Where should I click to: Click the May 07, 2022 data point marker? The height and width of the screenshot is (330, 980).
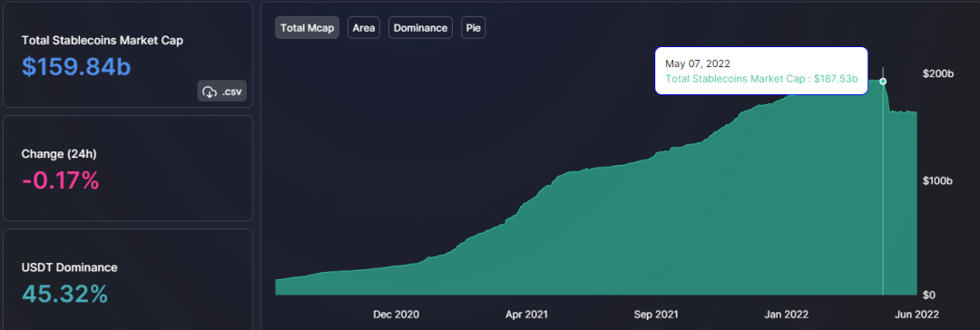click(x=883, y=82)
